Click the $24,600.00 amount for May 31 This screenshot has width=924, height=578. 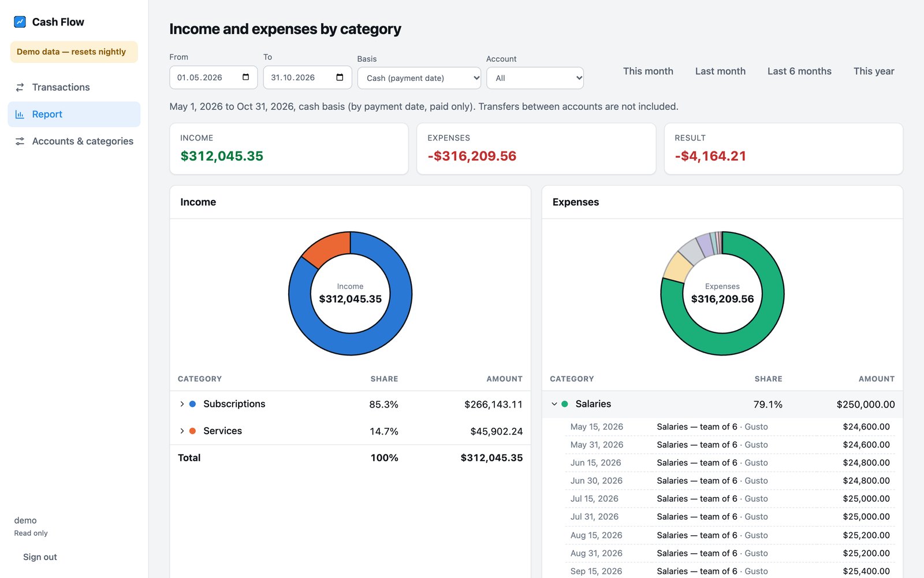click(866, 445)
